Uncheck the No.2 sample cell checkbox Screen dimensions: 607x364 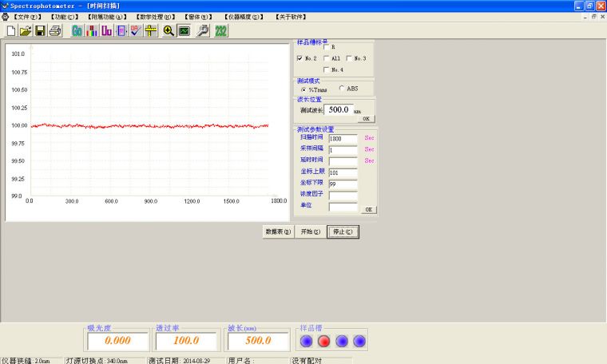[300, 58]
